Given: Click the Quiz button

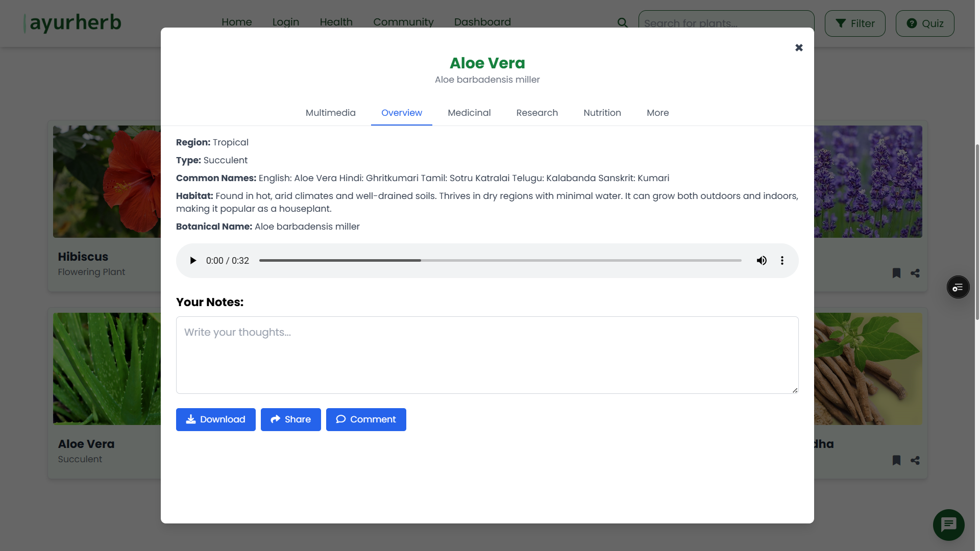Looking at the screenshot, I should (x=924, y=23).
